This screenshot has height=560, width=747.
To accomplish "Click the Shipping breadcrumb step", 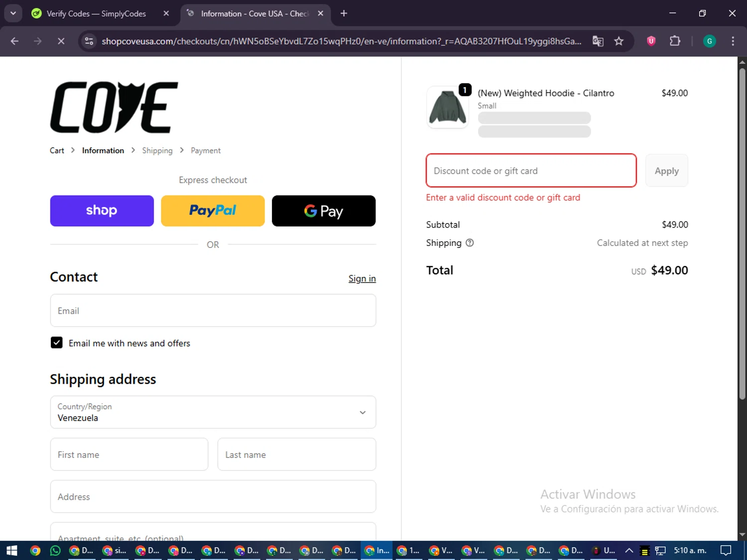I will 157,150.
